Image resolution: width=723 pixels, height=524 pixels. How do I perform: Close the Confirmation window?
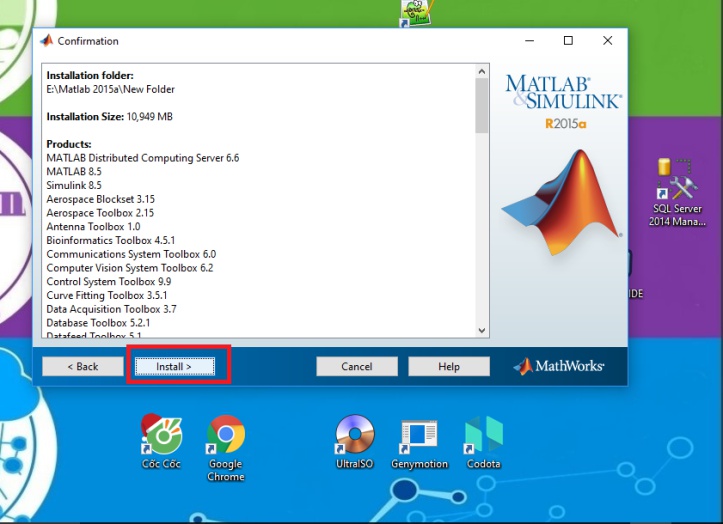pos(608,41)
